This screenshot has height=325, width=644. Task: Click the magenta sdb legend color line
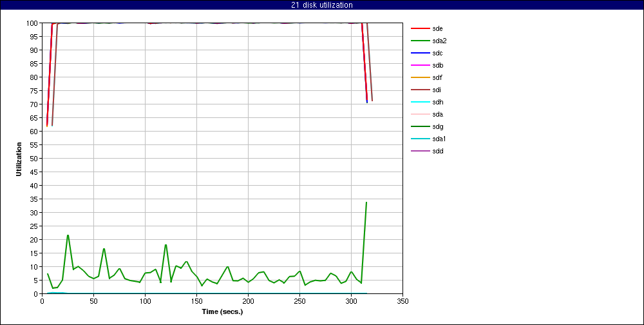[420, 65]
